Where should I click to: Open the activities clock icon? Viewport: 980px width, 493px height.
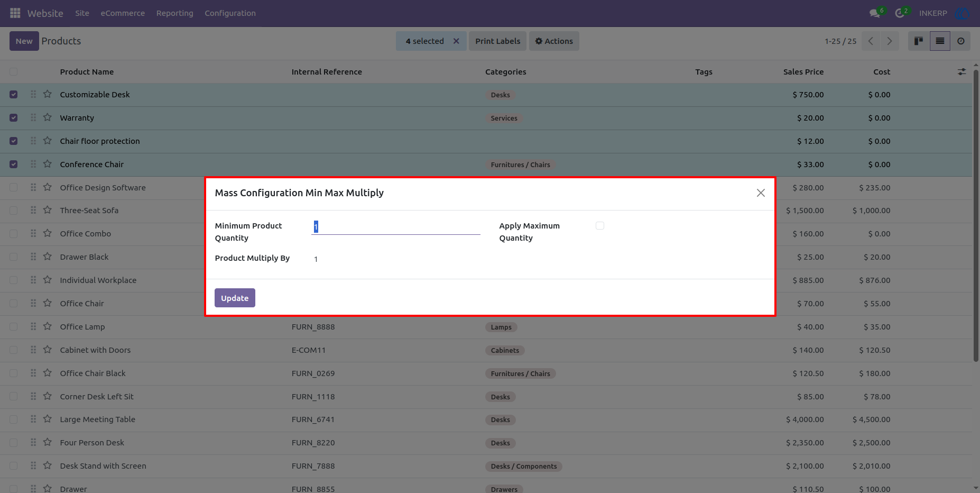click(x=900, y=13)
